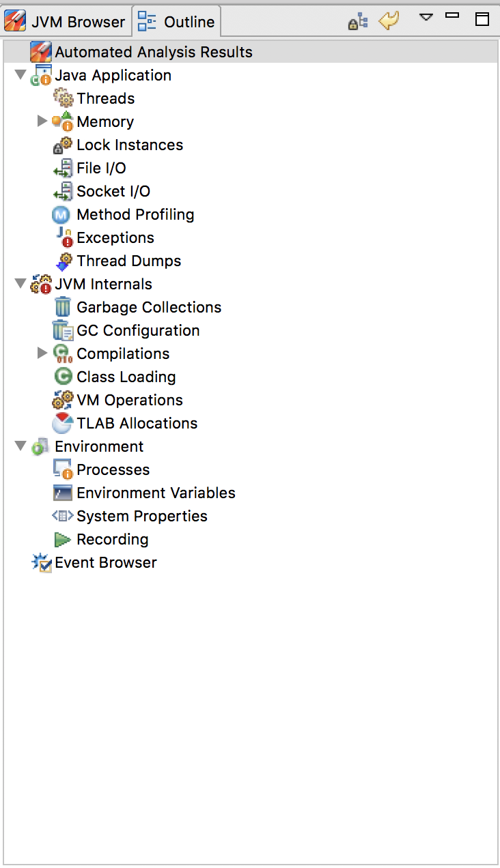This screenshot has height=868, width=500.
Task: Click the TLAB Allocations pie icon
Action: click(63, 423)
